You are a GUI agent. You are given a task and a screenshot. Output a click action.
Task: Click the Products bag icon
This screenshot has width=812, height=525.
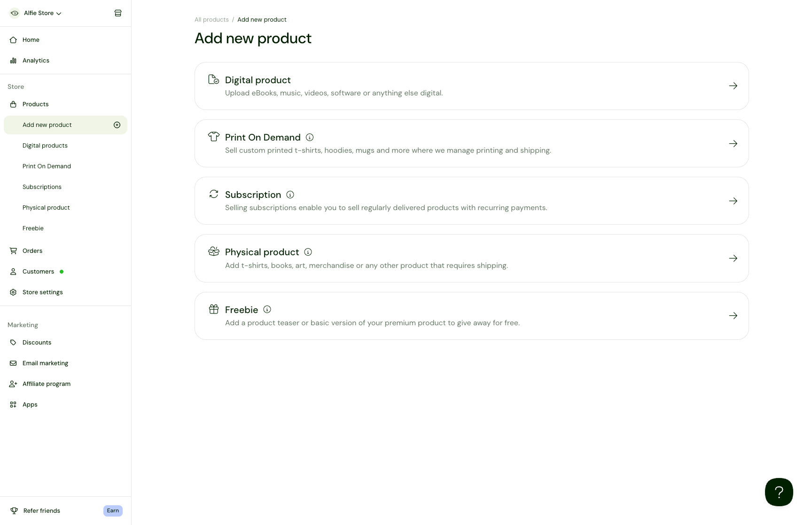14,104
